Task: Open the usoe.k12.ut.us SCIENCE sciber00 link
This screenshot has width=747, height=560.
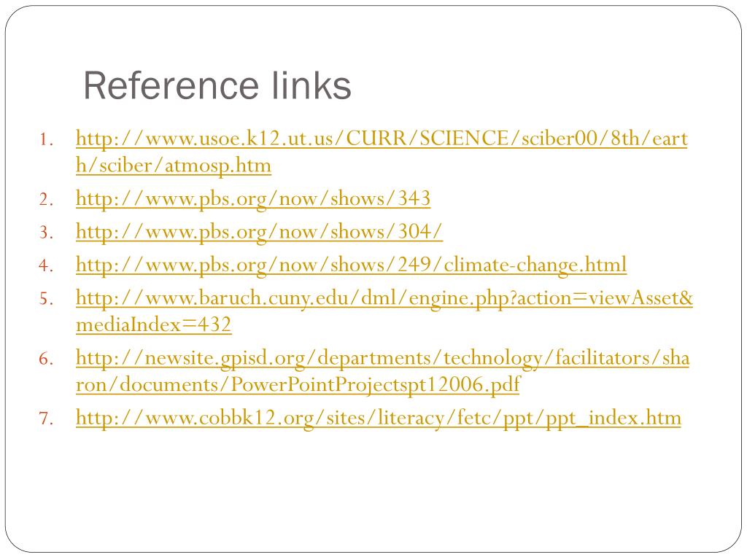Action: tap(381, 139)
